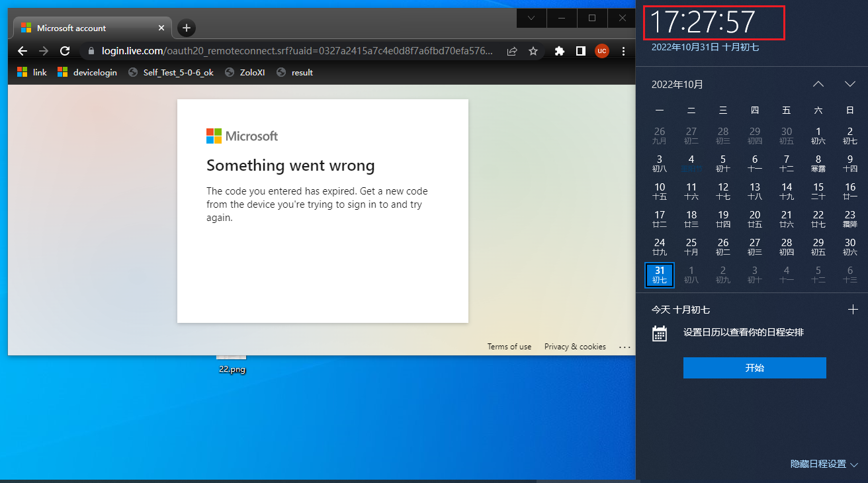
Task: Toggle Chrome side panel icon
Action: (x=581, y=51)
